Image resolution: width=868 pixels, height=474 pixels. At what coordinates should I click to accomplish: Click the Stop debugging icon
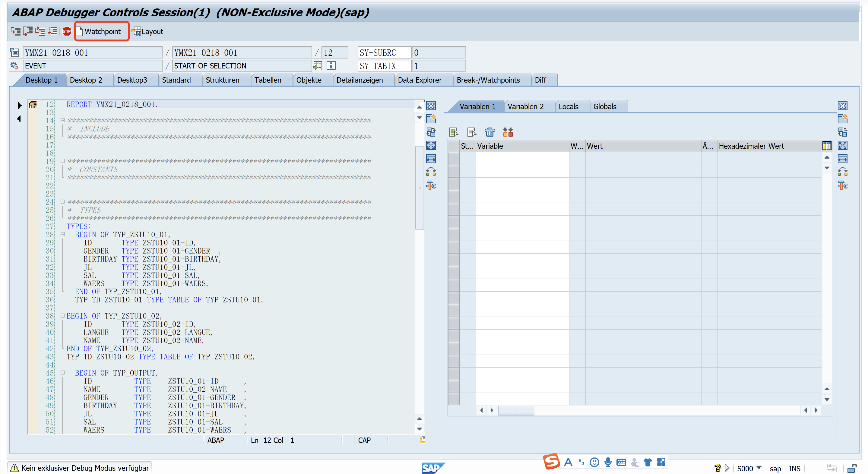67,31
